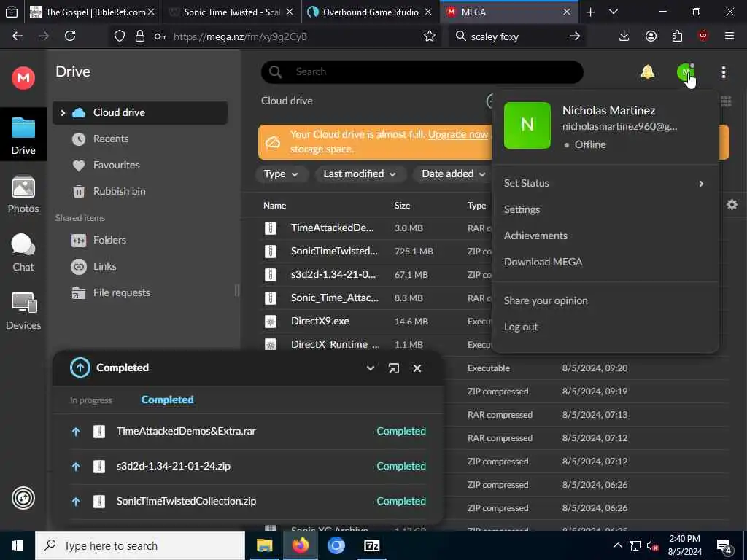
Task: Open the Firefox hamburger menu
Action: pyautogui.click(x=729, y=36)
